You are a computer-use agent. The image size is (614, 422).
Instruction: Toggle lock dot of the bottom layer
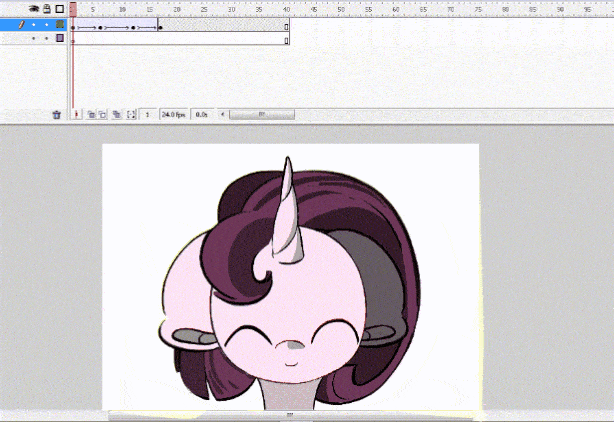click(x=47, y=38)
